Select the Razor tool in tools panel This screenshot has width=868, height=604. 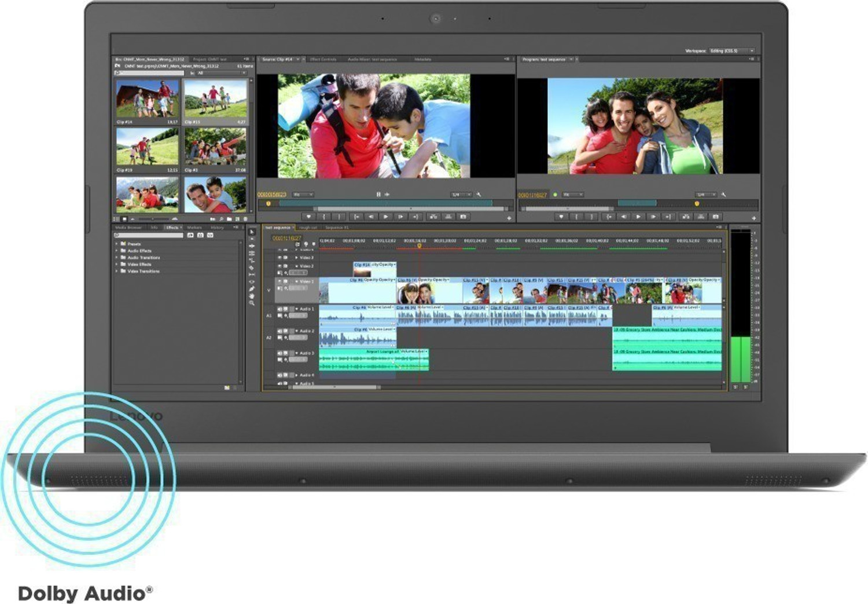252,268
